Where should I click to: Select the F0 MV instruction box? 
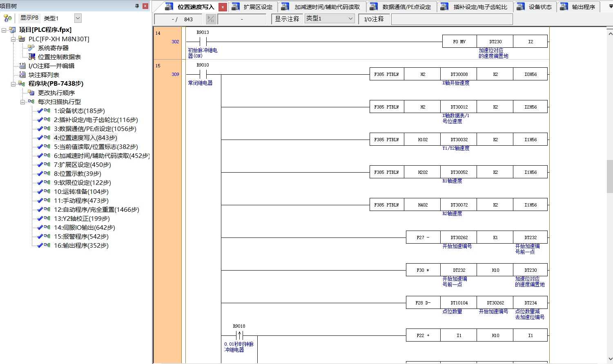[459, 42]
